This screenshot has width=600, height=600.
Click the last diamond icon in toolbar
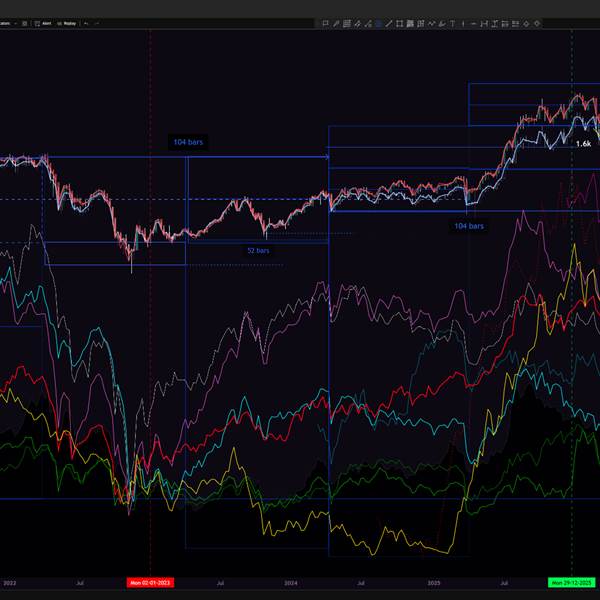coord(537,24)
